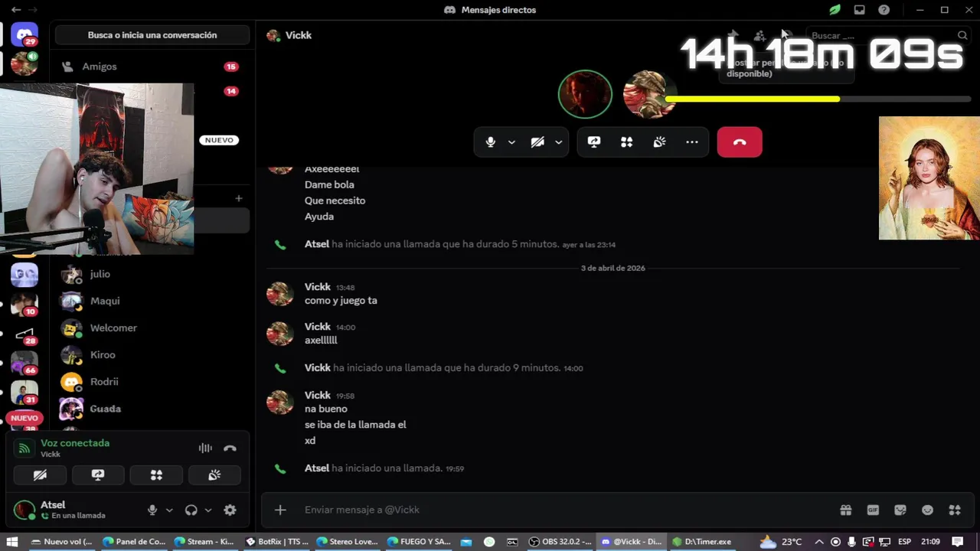Open help icon in title bar
980x551 pixels.
[884, 10]
